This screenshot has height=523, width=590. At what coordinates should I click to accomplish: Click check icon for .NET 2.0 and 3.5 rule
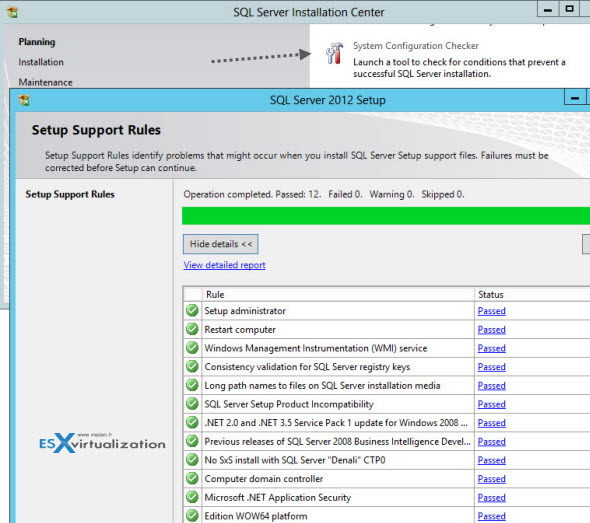192,423
